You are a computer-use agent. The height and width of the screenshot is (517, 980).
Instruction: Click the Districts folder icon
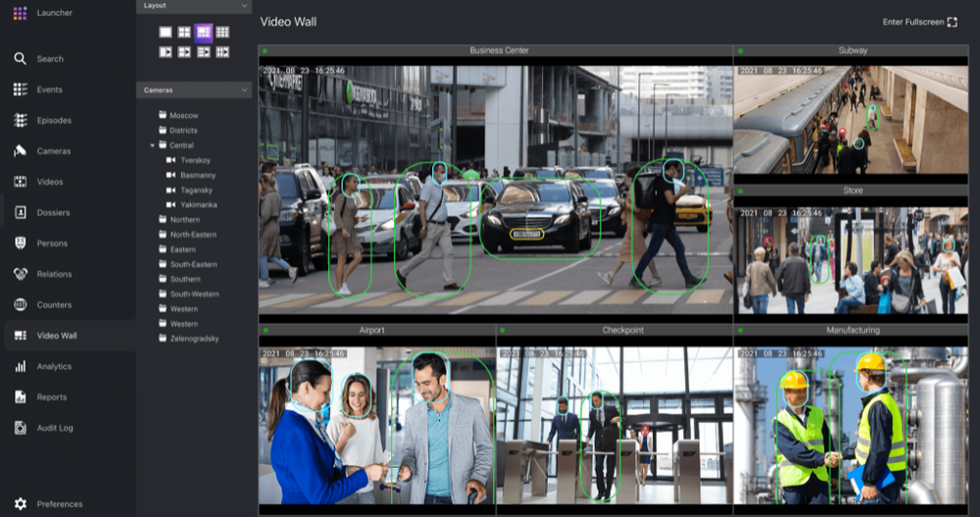(163, 130)
